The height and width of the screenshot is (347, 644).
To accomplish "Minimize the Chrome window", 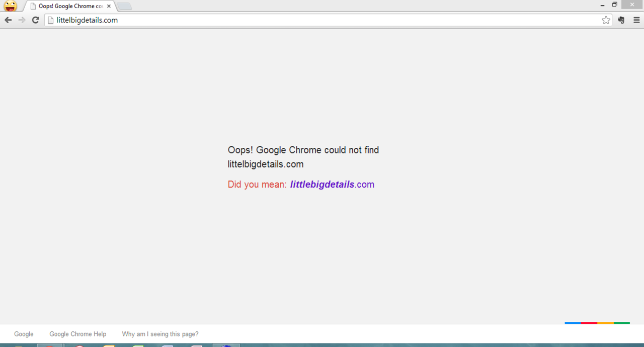I will (x=602, y=5).
